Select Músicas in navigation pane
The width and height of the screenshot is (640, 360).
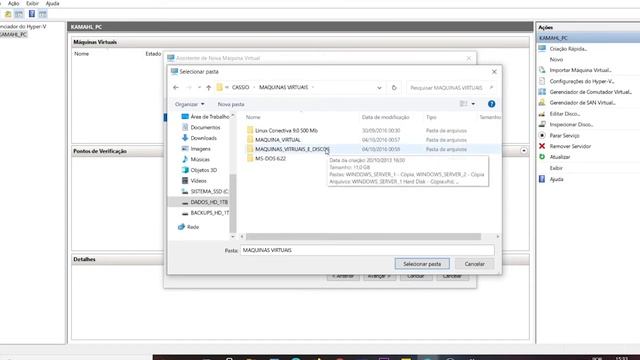200,160
